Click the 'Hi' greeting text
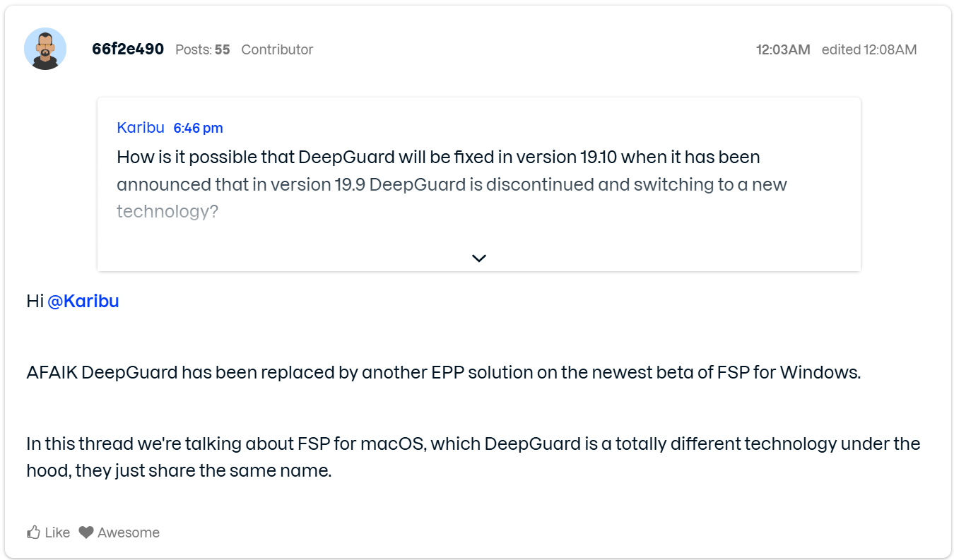The width and height of the screenshot is (954, 560). tap(35, 301)
